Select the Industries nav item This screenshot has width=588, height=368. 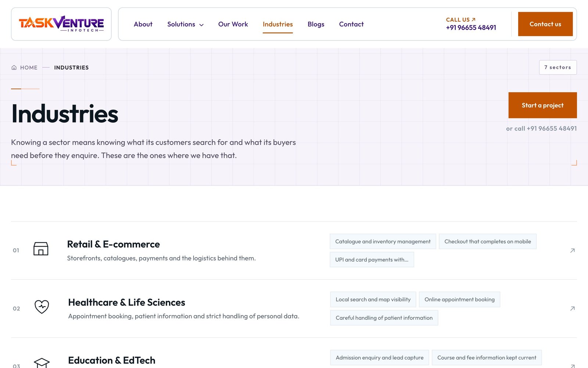tap(277, 24)
